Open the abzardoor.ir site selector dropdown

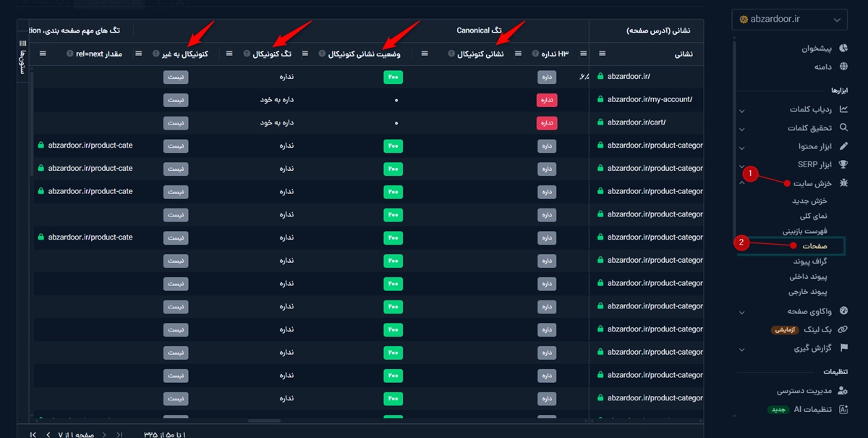788,20
